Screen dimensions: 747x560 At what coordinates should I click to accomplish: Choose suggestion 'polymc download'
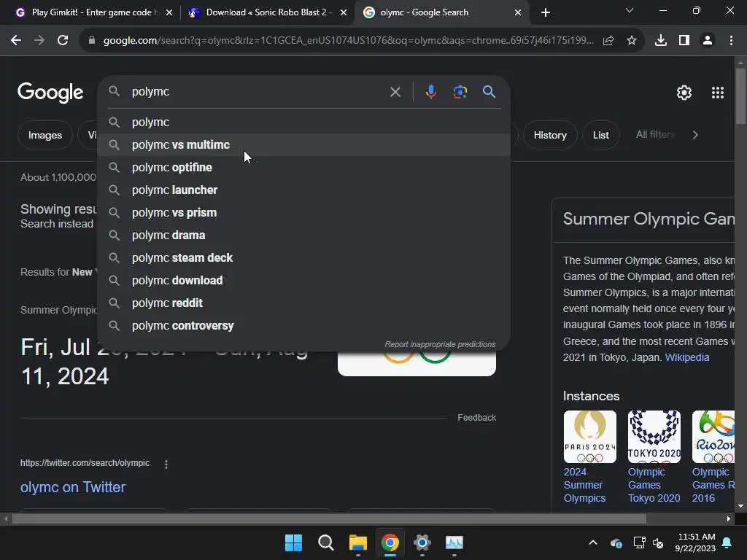[303, 281]
